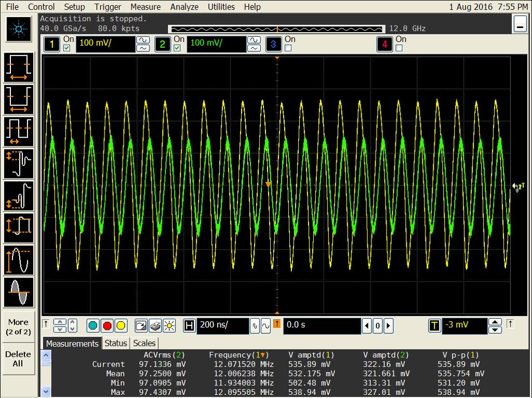Enable channel 4 On checkbox
The height and width of the screenshot is (398, 532).
point(399,48)
